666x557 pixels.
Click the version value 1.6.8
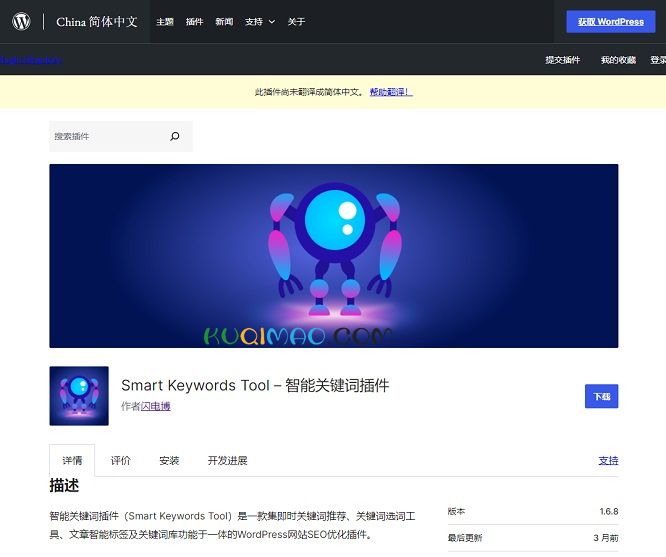609,511
